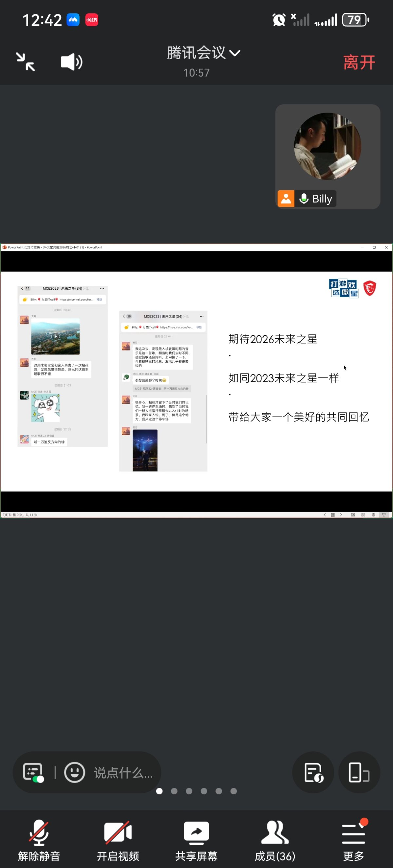393x868 pixels.
Task: Tap the 小红书 status bar notification icon
Action: tap(92, 20)
